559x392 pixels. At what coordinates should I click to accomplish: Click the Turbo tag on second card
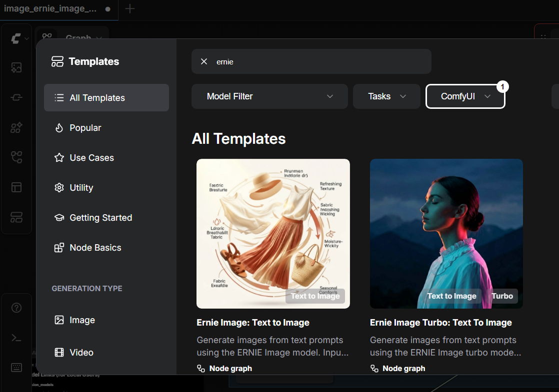pos(502,296)
